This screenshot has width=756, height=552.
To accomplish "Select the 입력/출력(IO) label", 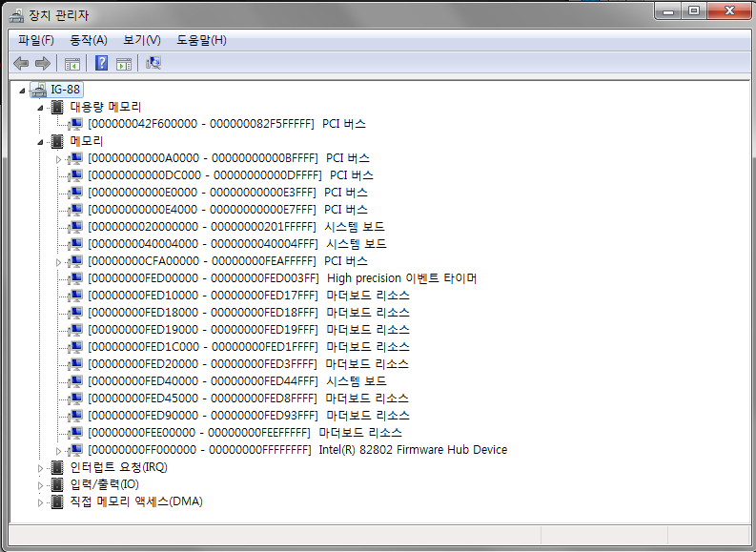I will [x=105, y=484].
